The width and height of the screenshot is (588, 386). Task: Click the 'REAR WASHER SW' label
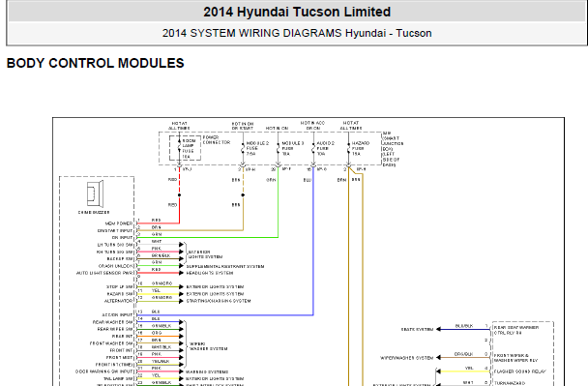[112, 322]
